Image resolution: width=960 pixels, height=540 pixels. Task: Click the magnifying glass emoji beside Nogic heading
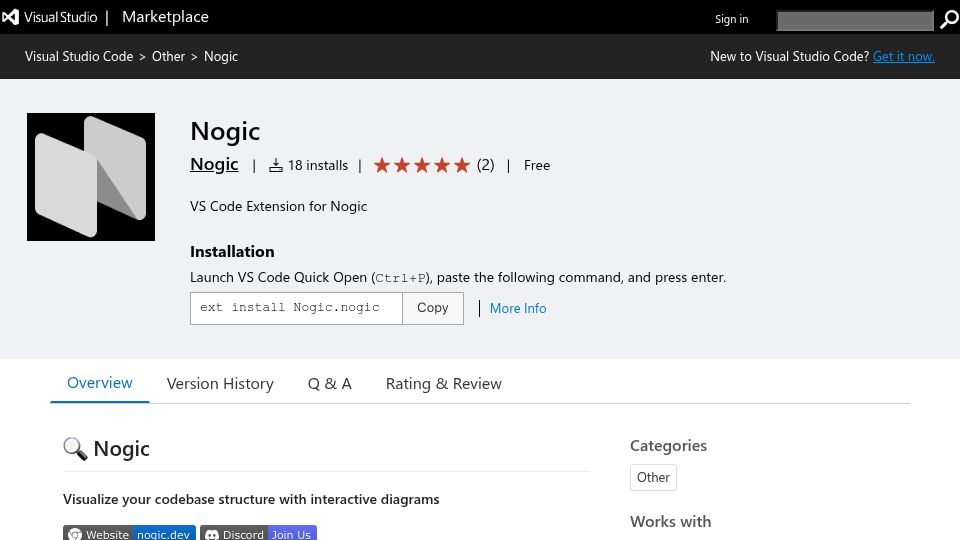pyautogui.click(x=75, y=449)
